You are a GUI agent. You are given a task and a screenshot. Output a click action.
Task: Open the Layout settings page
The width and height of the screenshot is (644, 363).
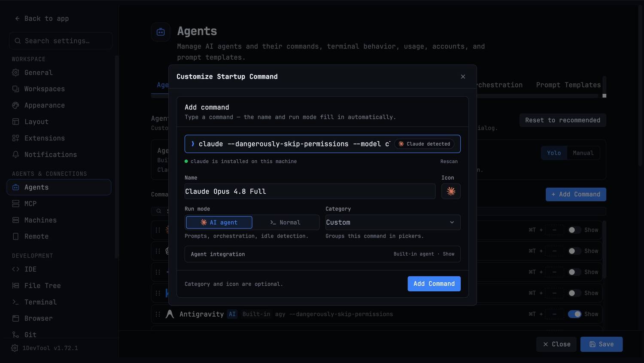59,122
